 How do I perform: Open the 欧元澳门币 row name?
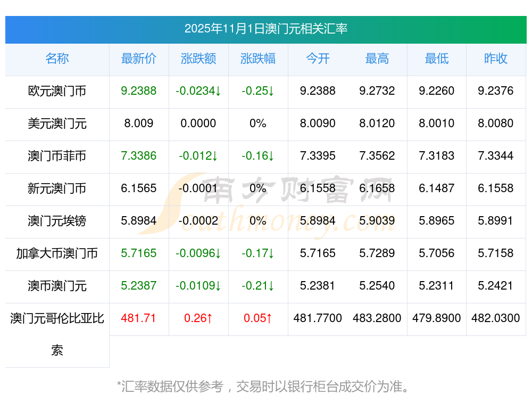57,91
